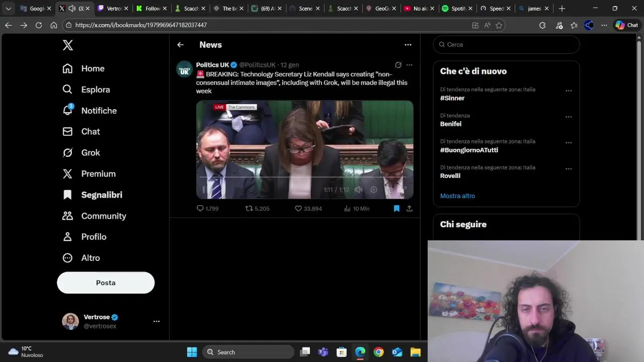Click the browser Home button
The image size is (644, 362).
[x=54, y=25]
